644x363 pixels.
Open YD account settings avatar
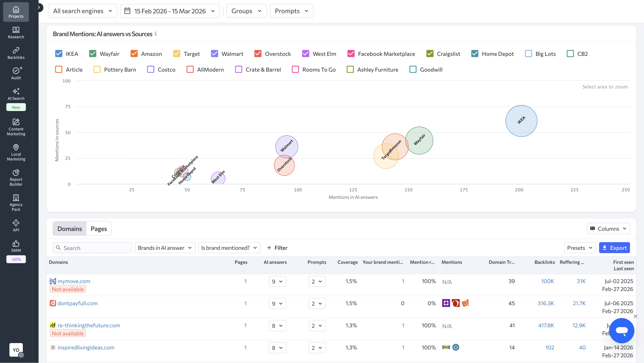16,350
